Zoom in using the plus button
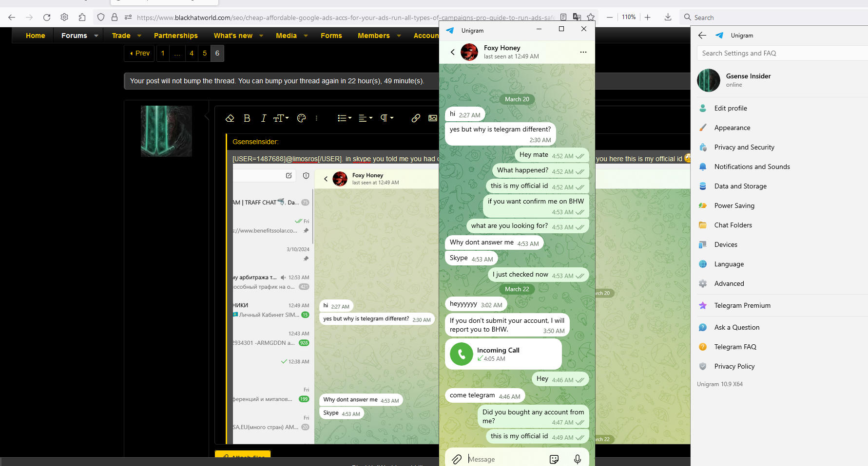868x466 pixels. point(648,17)
